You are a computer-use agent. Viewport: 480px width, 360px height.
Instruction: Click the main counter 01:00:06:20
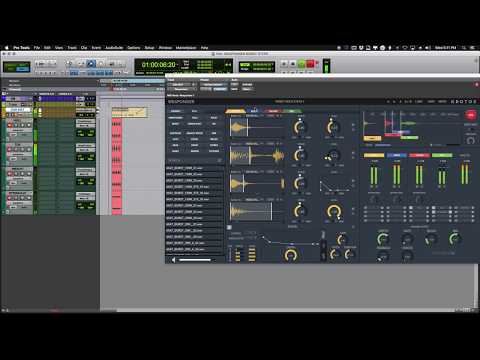159,64
